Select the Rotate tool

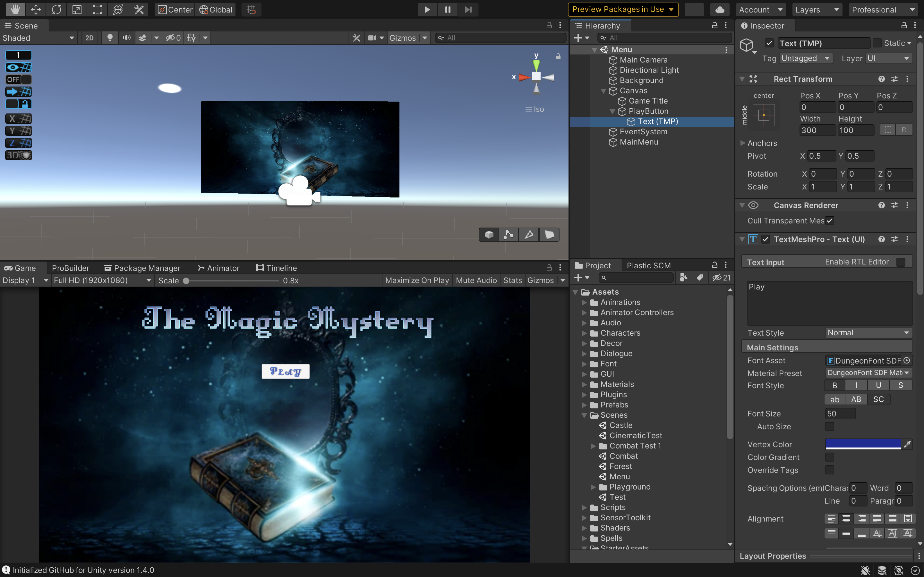point(56,10)
